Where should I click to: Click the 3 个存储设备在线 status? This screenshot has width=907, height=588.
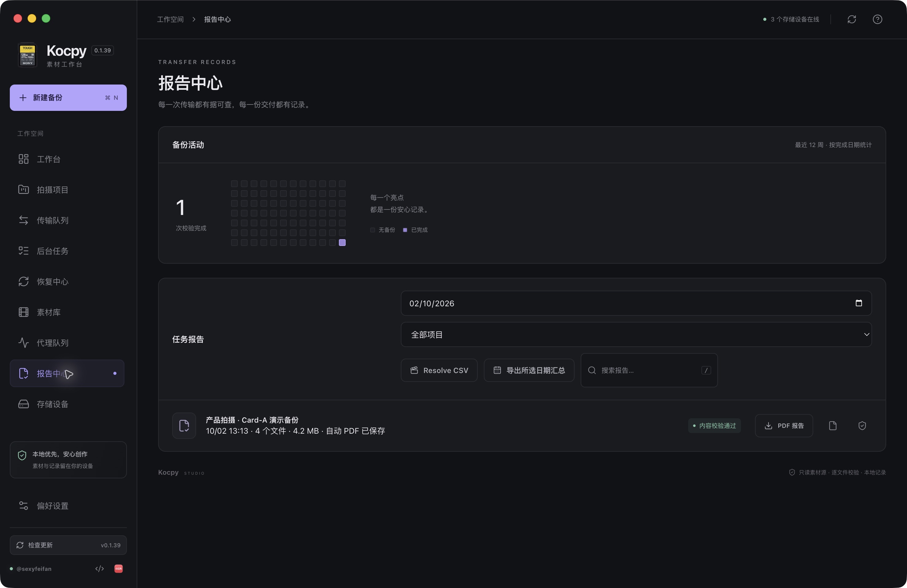tap(791, 19)
